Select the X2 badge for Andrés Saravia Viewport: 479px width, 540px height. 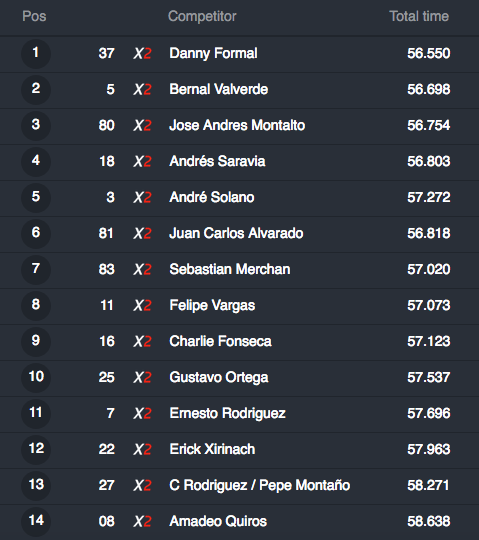click(x=142, y=162)
